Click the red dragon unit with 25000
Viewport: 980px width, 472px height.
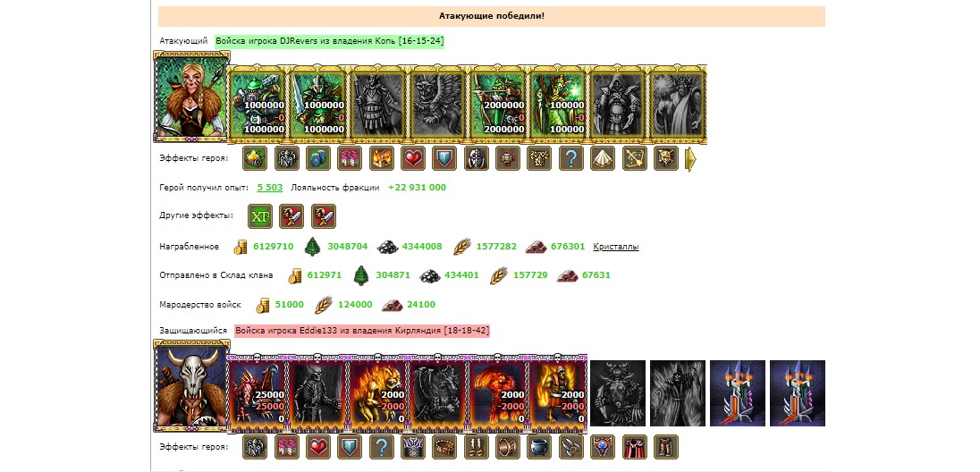[258, 394]
